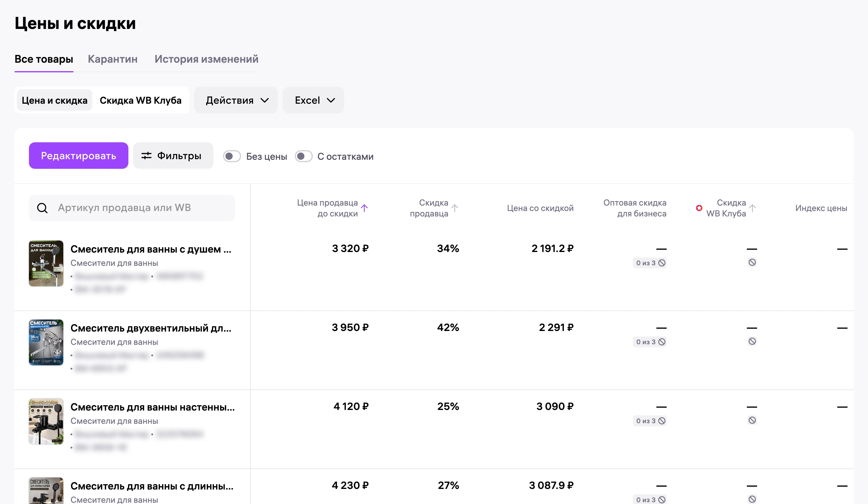This screenshot has height=504, width=868.
Task: Sort by seller discount arrow
Action: click(x=455, y=208)
